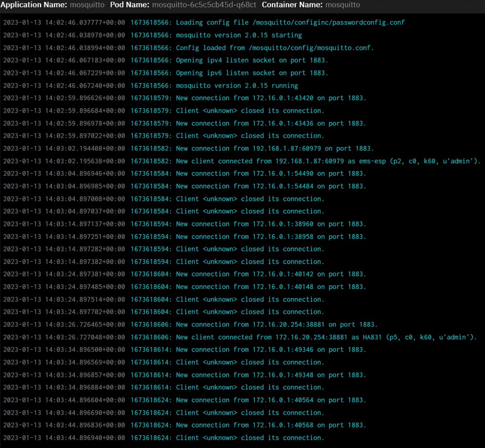Select the new connection line from 172.16.0.1:49346
The height and width of the screenshot is (448, 485).
(x=185, y=349)
